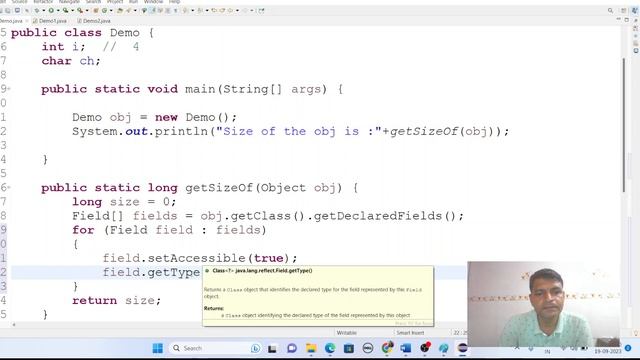Open the Run dropdown arrow
Image resolution: width=640 pixels, height=360 pixels.
[58, 10]
